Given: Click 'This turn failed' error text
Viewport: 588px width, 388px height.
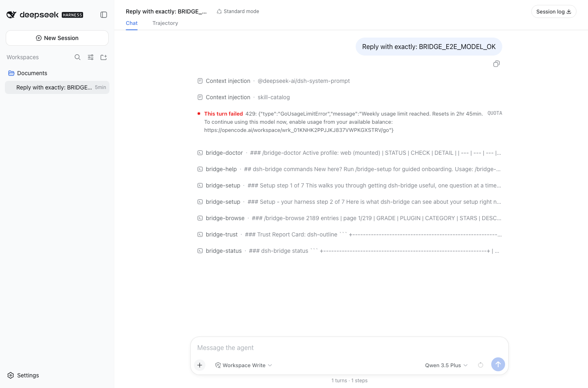Looking at the screenshot, I should [223, 114].
